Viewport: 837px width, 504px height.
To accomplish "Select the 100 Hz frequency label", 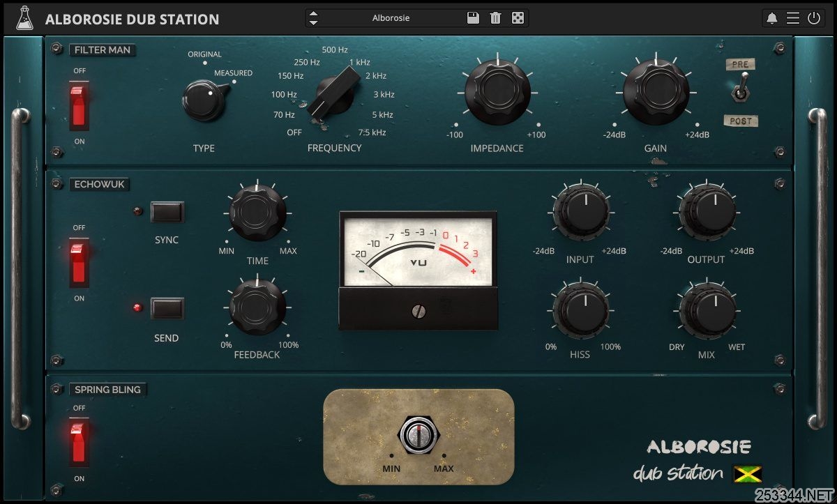I will point(284,95).
